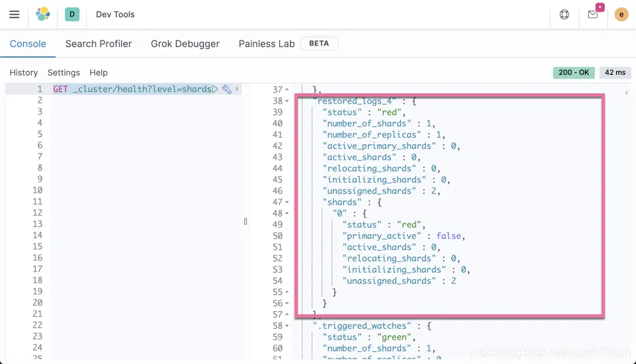Click the editor and output pane resize handle
The height and width of the screenshot is (364, 636).
(246, 222)
